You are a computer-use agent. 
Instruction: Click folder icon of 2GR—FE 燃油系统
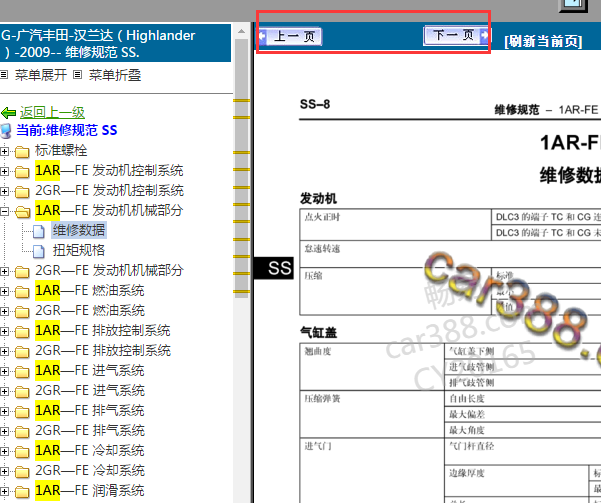click(22, 312)
